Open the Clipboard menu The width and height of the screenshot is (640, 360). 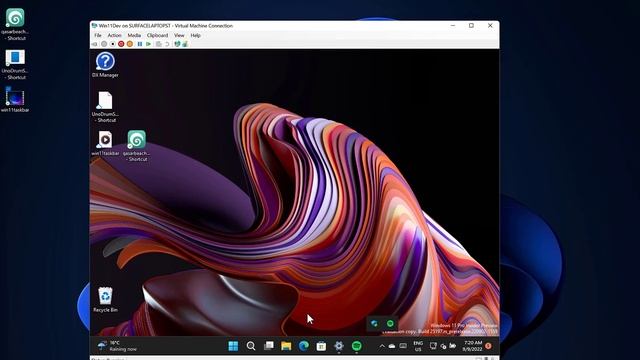point(157,36)
